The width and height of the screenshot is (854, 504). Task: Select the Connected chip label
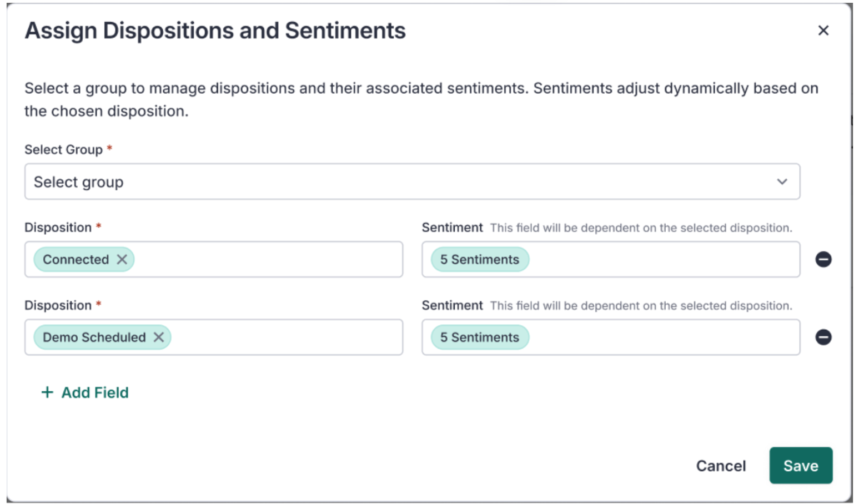pos(76,259)
